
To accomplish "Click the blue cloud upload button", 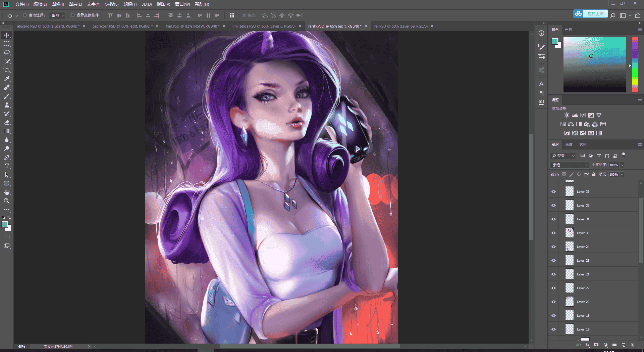I will coord(590,13).
